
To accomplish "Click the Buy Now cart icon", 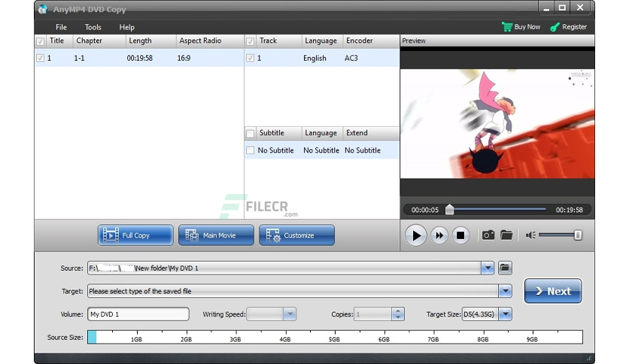I will coord(506,27).
